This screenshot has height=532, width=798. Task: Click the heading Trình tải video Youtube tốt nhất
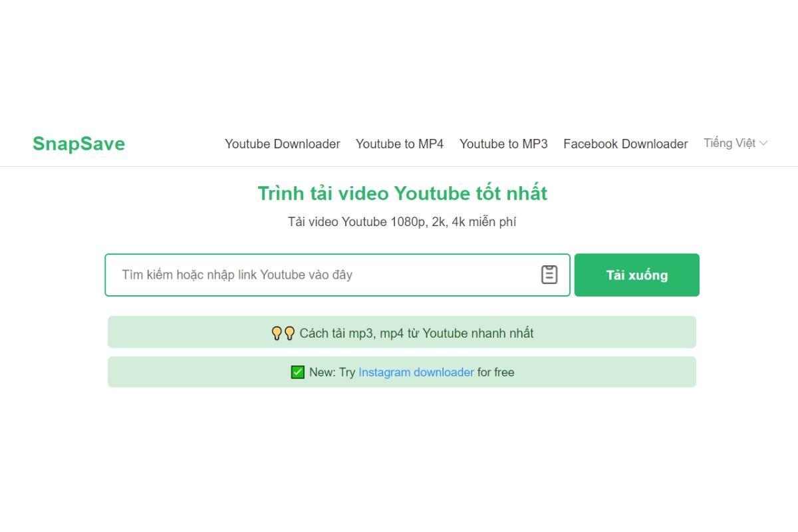[x=402, y=194]
